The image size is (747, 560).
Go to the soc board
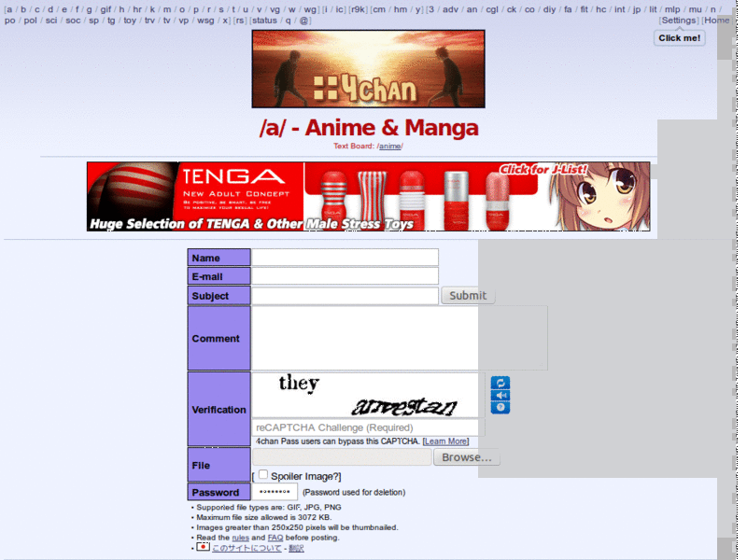tap(73, 21)
